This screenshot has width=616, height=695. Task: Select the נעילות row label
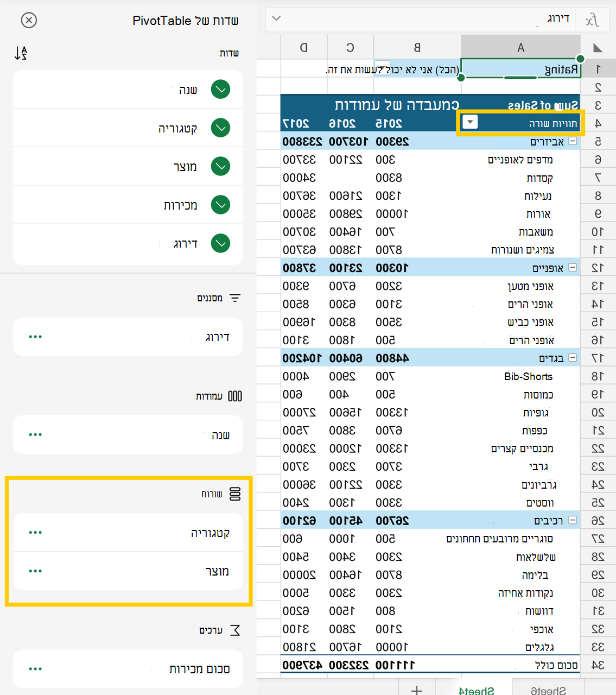click(x=538, y=196)
